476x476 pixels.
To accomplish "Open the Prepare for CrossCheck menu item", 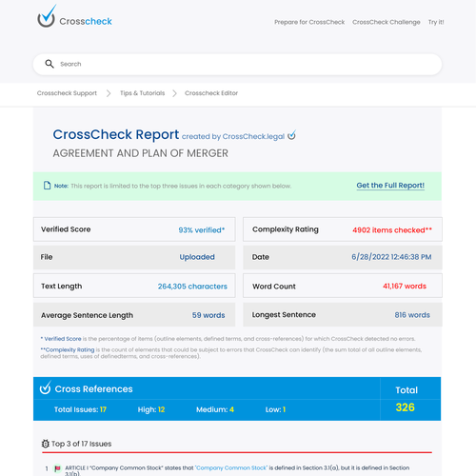I will tap(309, 22).
